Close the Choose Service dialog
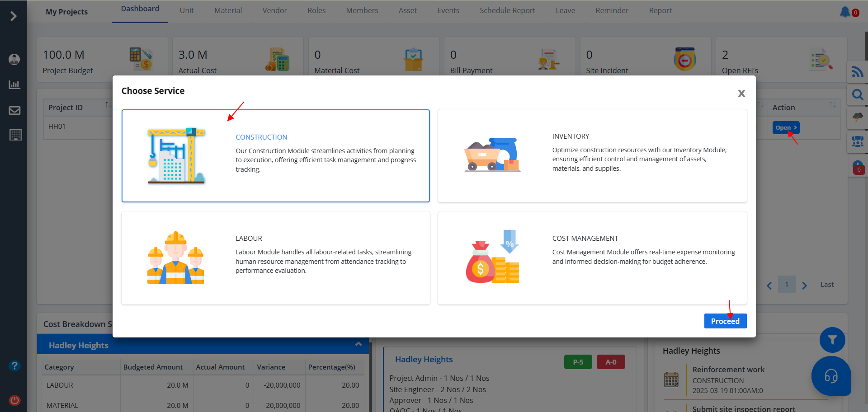Viewport: 868px width, 412px height. pyautogui.click(x=741, y=94)
